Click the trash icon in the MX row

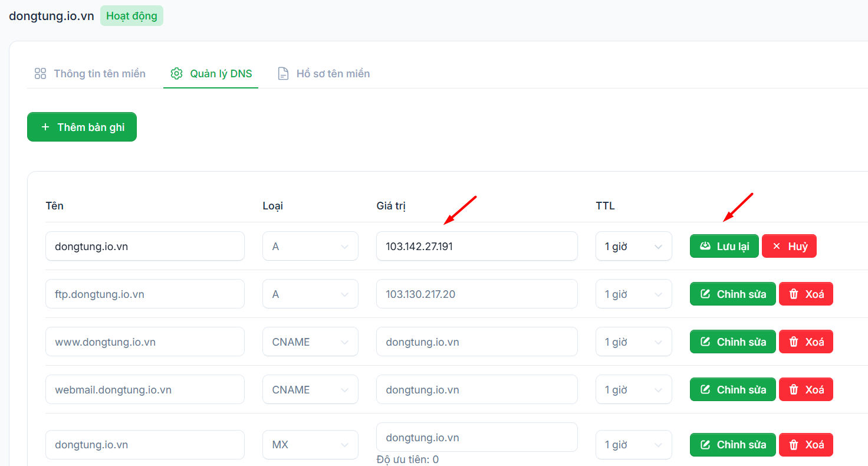pos(794,444)
